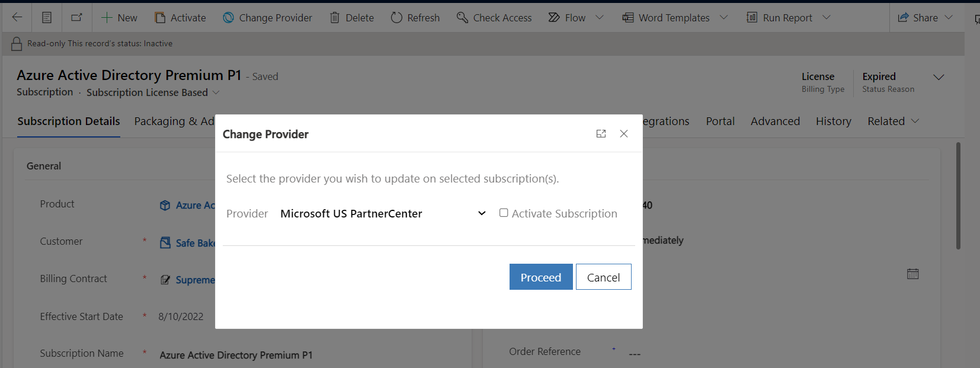Expand the header fields chevron
Viewport: 980px width, 368px height.
tap(939, 77)
